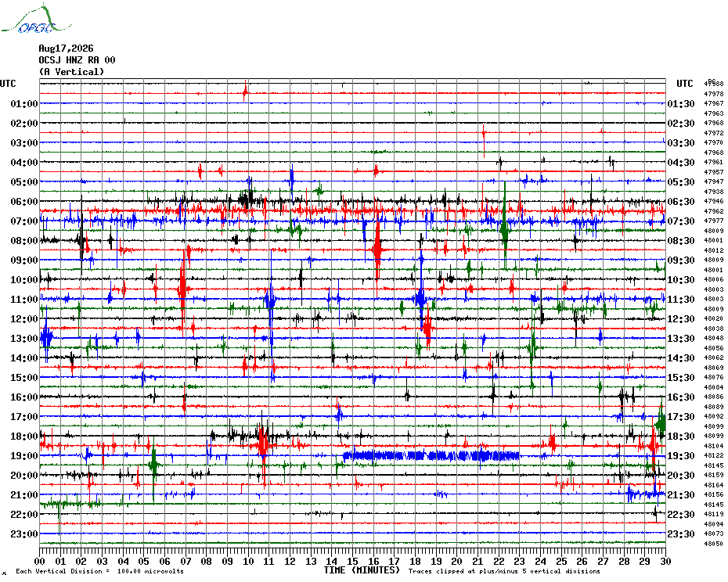The width and height of the screenshot is (728, 582).
Task: Click the DC offset value 47977
Action: [714, 221]
